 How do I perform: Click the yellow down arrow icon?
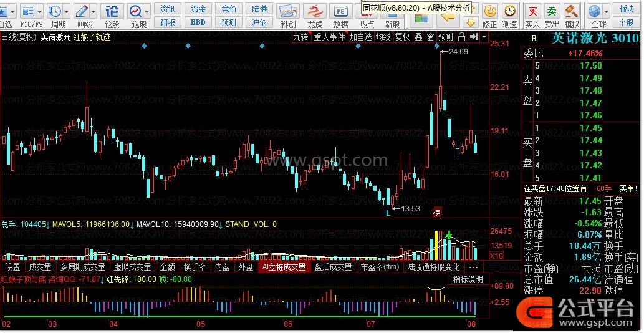(x=471, y=22)
